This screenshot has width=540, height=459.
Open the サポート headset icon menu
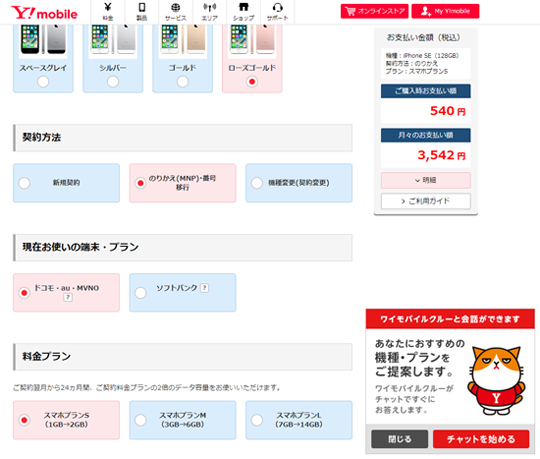coord(278,12)
